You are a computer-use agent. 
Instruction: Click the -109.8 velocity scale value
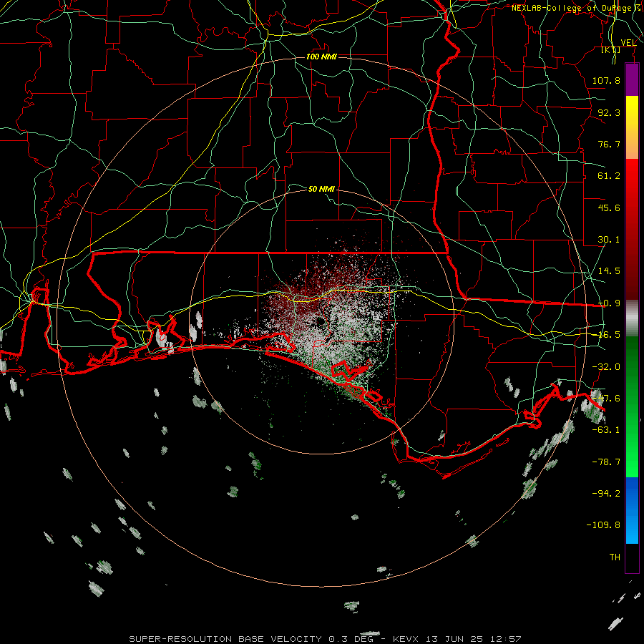coord(603,525)
